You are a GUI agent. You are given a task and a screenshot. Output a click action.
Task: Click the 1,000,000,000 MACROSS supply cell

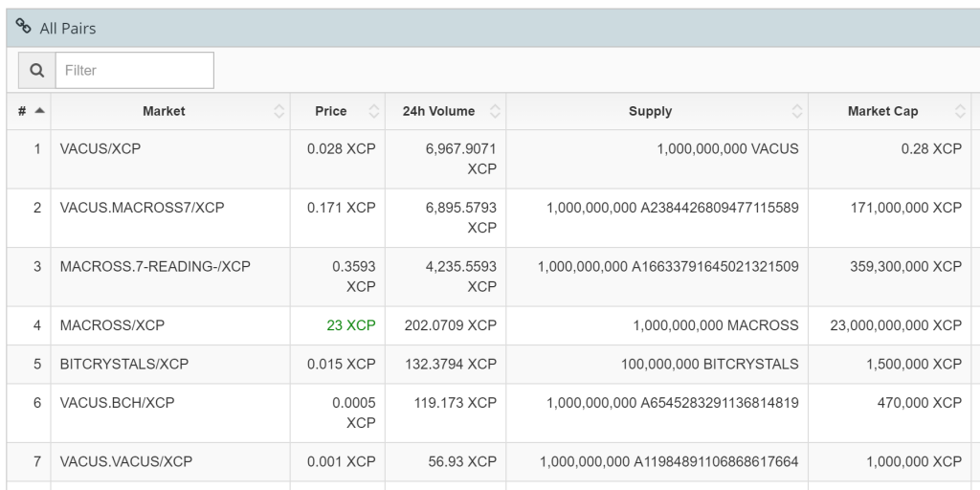coord(715,325)
